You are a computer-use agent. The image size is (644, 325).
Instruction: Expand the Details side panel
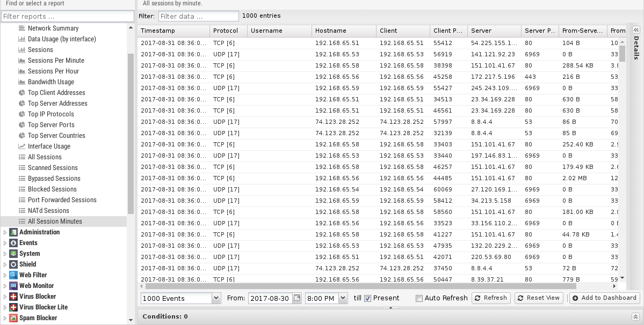tap(636, 30)
